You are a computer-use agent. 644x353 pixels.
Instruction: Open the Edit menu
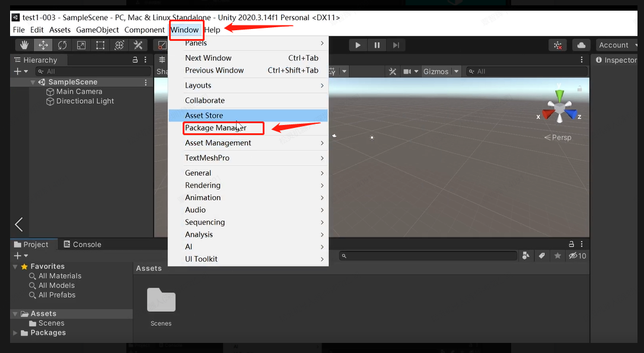tap(37, 30)
